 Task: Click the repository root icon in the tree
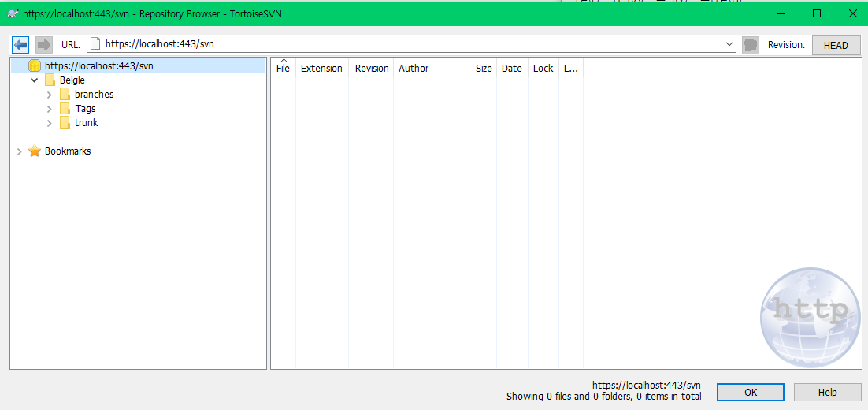tap(35, 66)
